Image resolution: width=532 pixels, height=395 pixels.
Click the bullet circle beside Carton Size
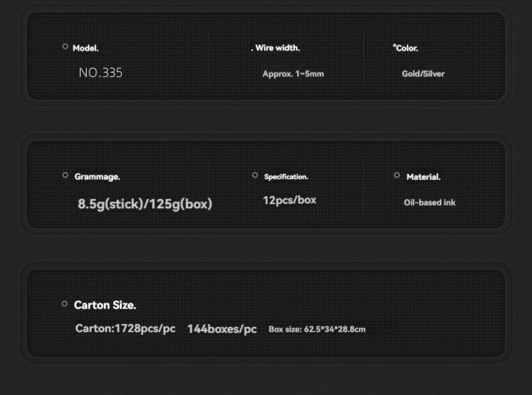tap(65, 303)
